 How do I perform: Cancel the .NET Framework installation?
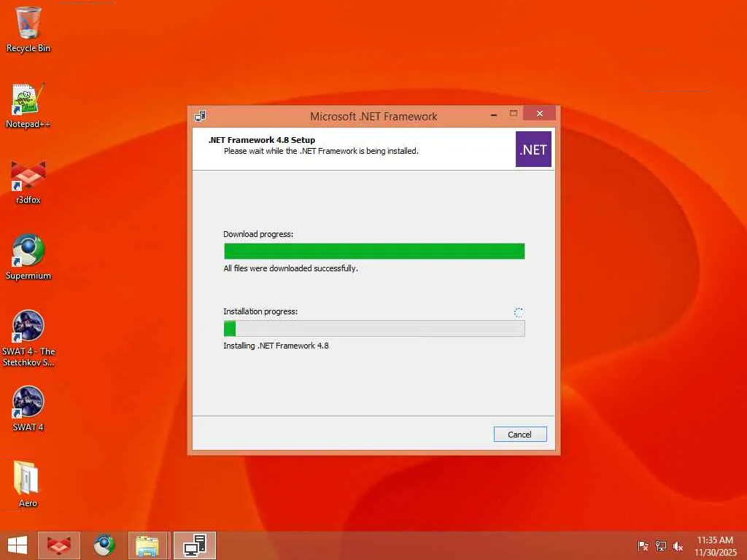(519, 435)
